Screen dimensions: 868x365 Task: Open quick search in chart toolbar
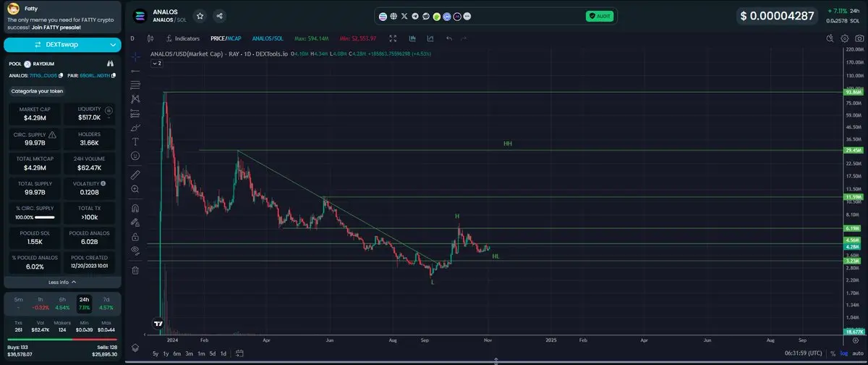(x=829, y=38)
